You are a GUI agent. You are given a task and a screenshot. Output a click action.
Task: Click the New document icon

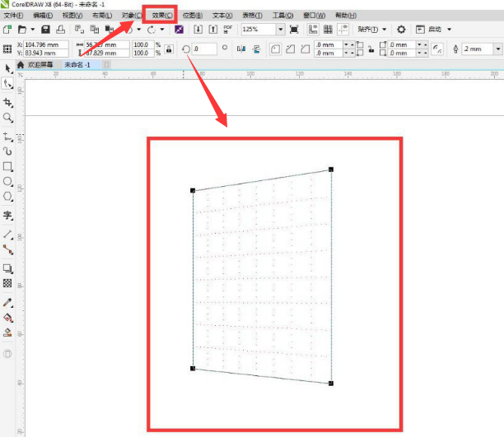7,30
